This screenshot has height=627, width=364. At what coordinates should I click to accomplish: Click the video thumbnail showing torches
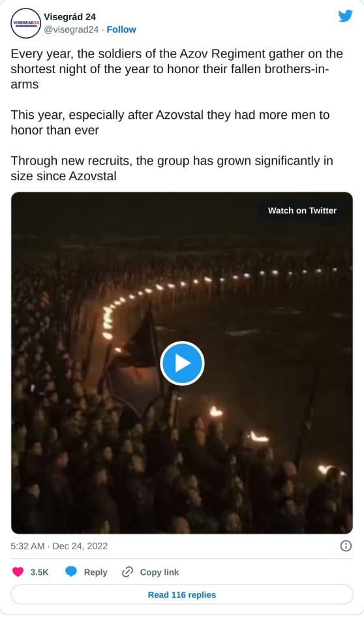tap(182, 362)
